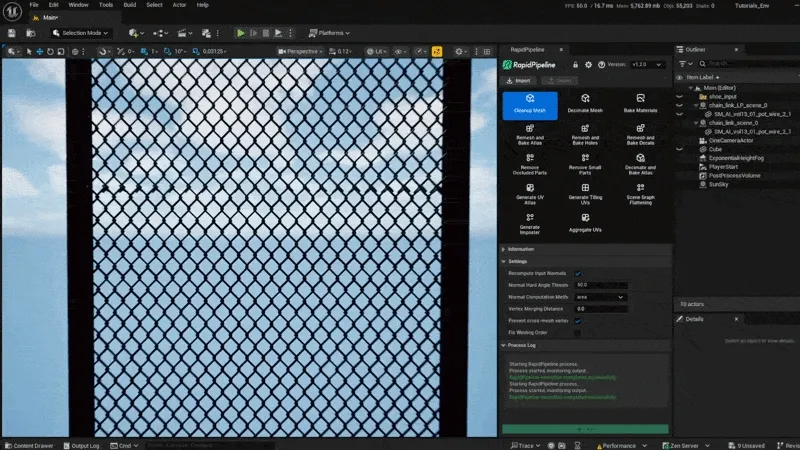Click the RapidPipeline lock icon
The height and width of the screenshot is (450, 800).
575,65
